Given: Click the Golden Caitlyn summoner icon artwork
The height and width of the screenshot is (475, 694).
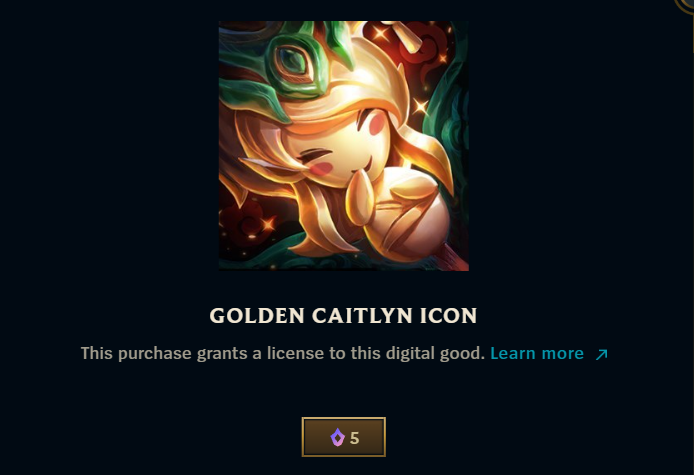Looking at the screenshot, I should [344, 146].
